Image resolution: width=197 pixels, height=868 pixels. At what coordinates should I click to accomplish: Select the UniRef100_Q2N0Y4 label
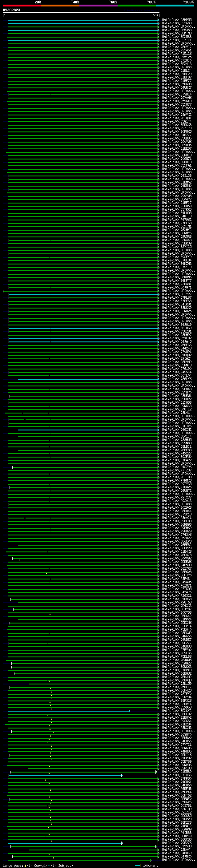tap(177, 850)
